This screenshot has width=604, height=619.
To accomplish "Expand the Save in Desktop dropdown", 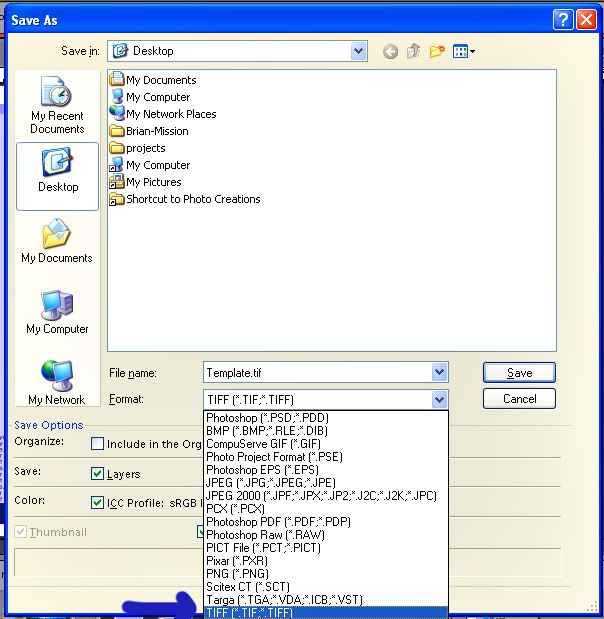I will click(358, 51).
